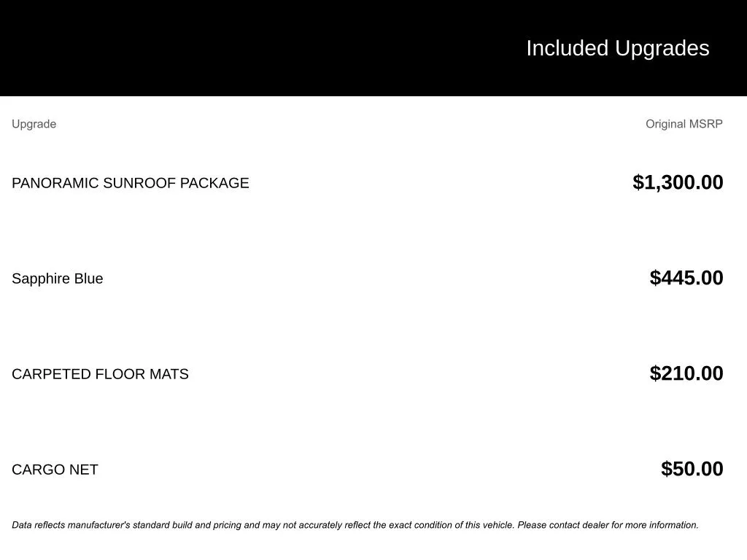
Task: Click the Included Upgrades heading
Action: click(617, 48)
